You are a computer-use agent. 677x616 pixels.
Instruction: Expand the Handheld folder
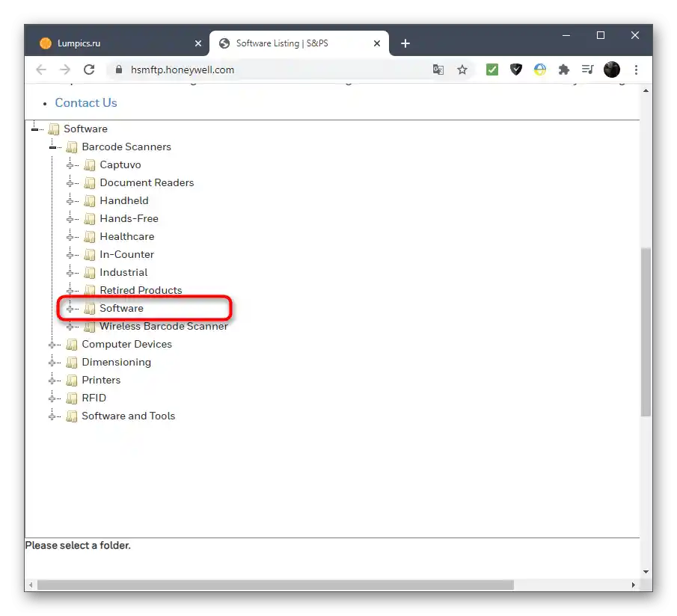70,201
